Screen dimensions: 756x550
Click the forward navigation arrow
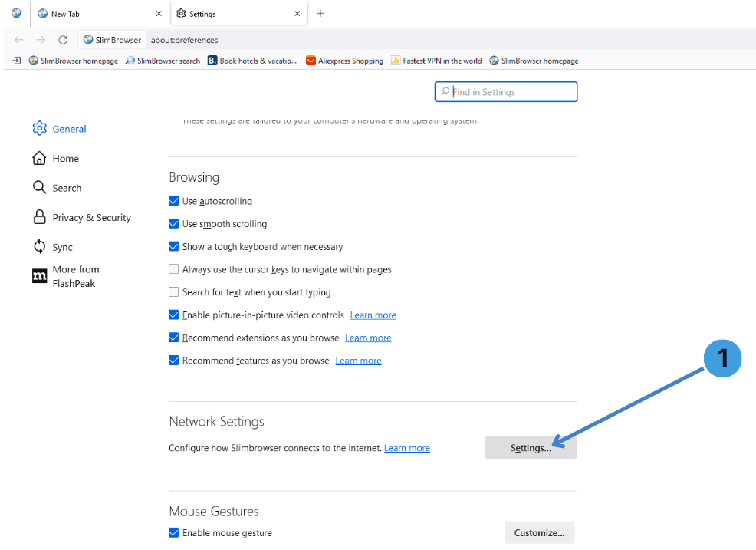tap(41, 40)
